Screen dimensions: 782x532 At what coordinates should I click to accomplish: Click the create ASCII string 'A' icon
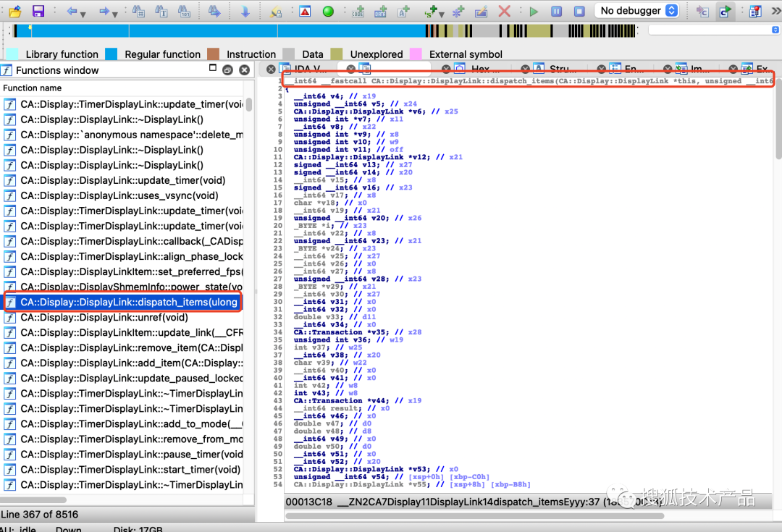click(403, 11)
